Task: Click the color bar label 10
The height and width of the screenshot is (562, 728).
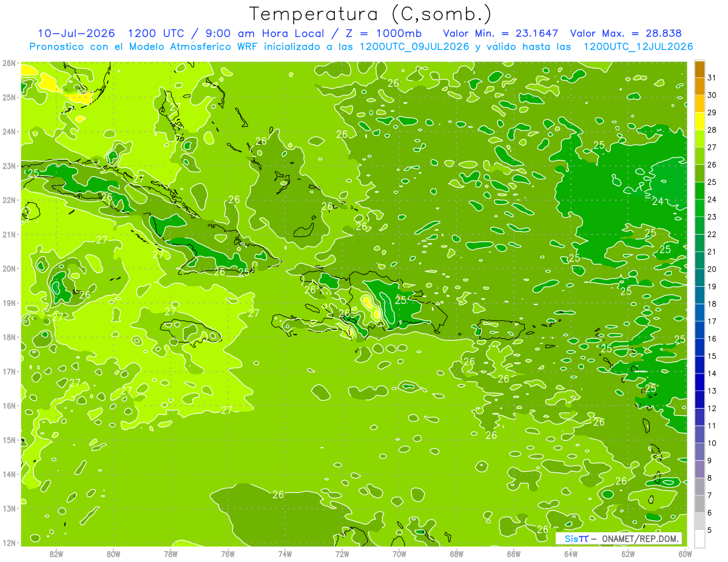Action: [x=712, y=443]
